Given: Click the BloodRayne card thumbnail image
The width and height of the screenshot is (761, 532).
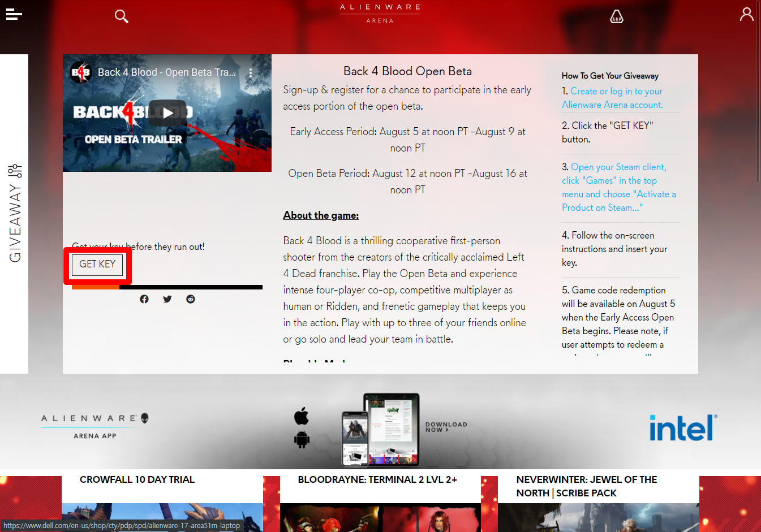Looking at the screenshot, I should (x=380, y=517).
